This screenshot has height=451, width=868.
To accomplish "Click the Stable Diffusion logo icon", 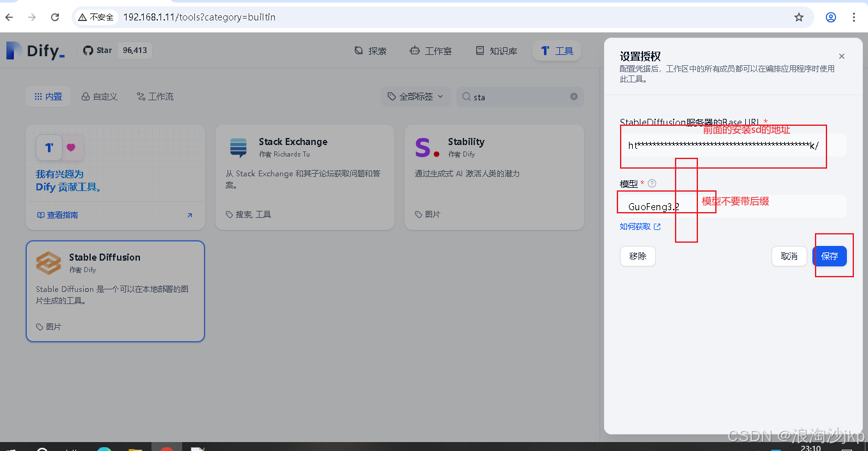I will click(49, 263).
